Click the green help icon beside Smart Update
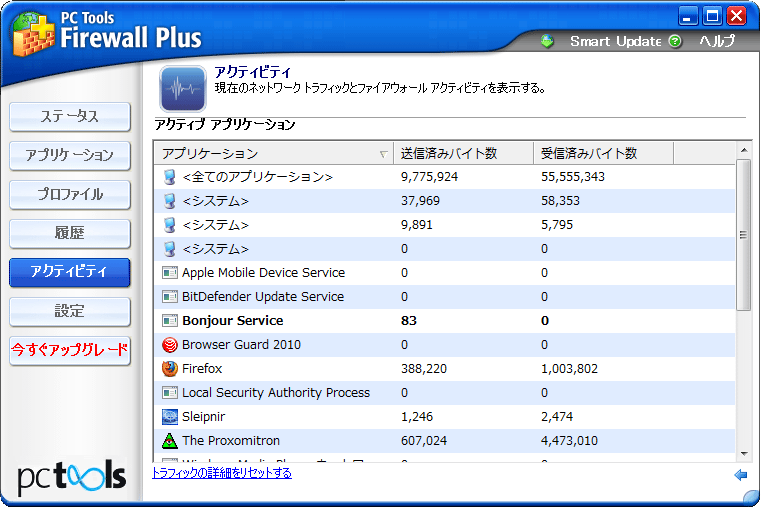The height and width of the screenshot is (508, 761). pos(675,42)
